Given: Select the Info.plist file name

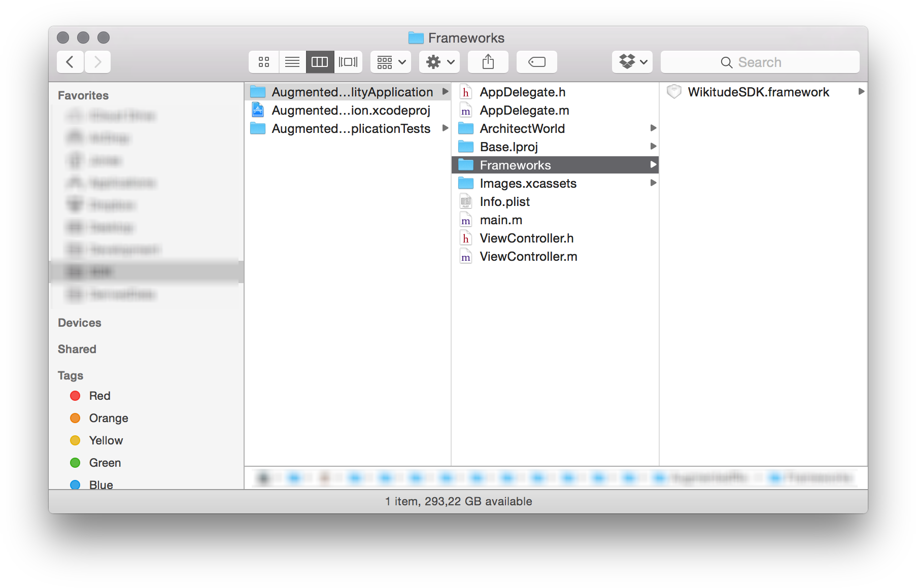Looking at the screenshot, I should 505,201.
